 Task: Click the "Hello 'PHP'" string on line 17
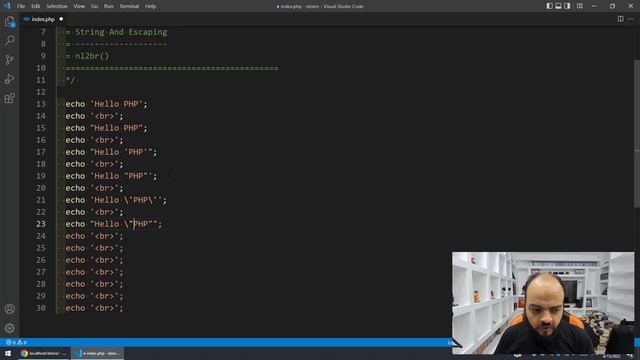tap(121, 152)
